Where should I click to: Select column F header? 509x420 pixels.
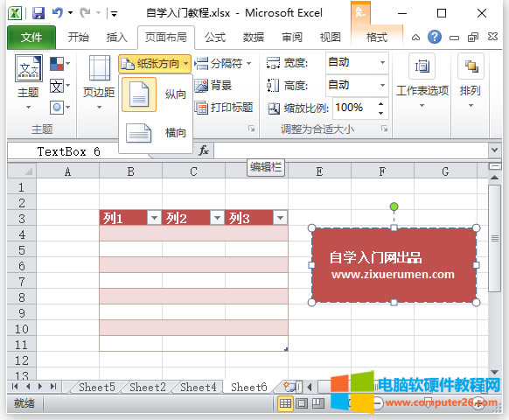point(382,171)
